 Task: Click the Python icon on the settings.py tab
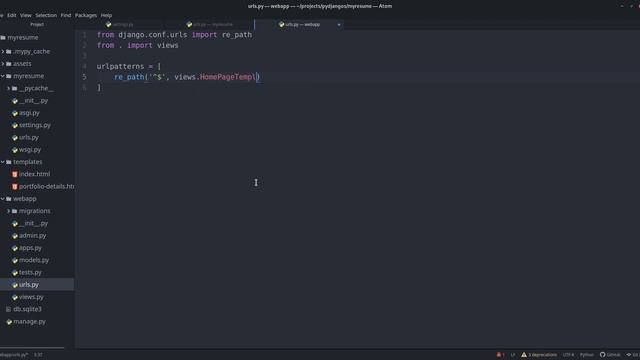(x=109, y=24)
